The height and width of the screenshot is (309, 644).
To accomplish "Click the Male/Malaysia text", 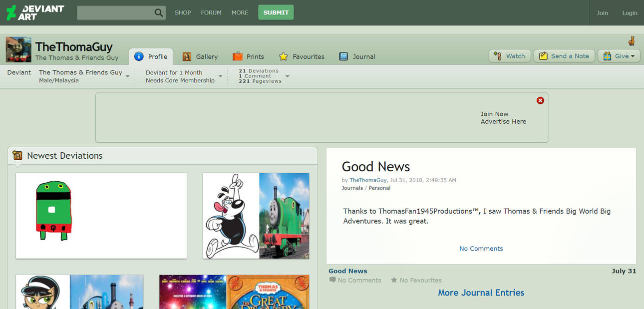I will click(x=59, y=80).
